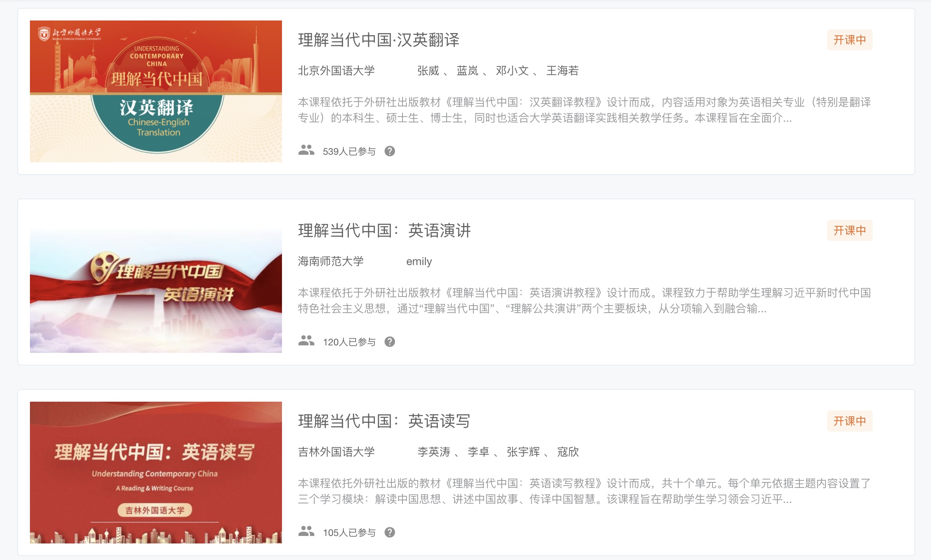Click instructor name emily
This screenshot has width=931, height=560.
(x=419, y=261)
